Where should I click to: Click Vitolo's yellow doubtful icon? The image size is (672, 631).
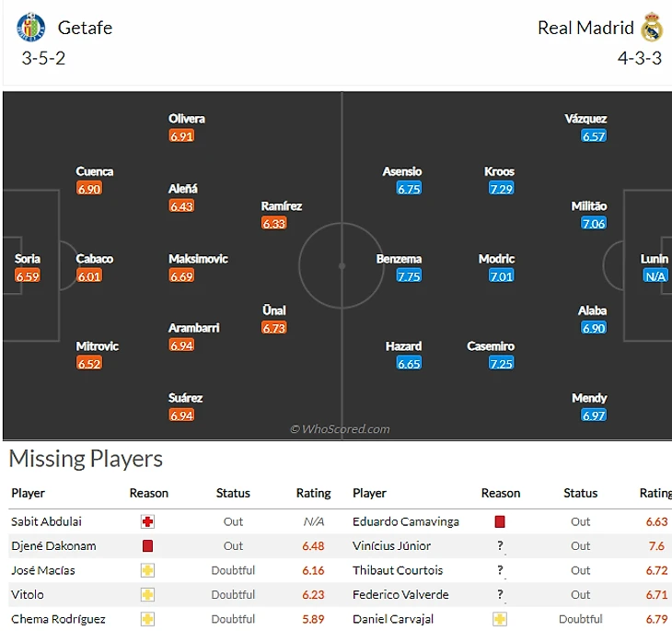point(147,594)
